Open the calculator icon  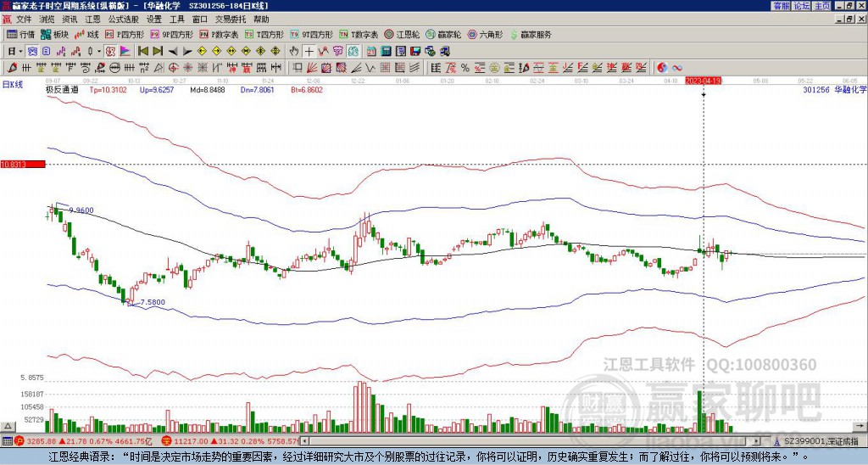coord(386,51)
